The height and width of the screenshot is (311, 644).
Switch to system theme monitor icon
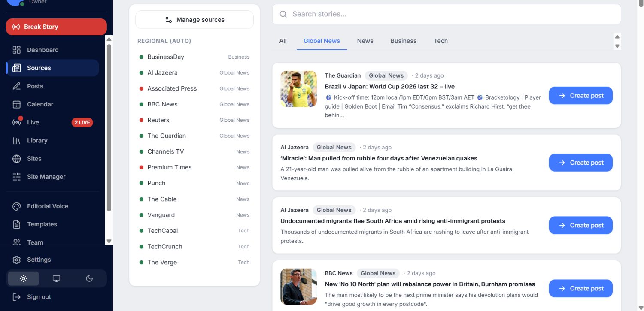click(56, 278)
